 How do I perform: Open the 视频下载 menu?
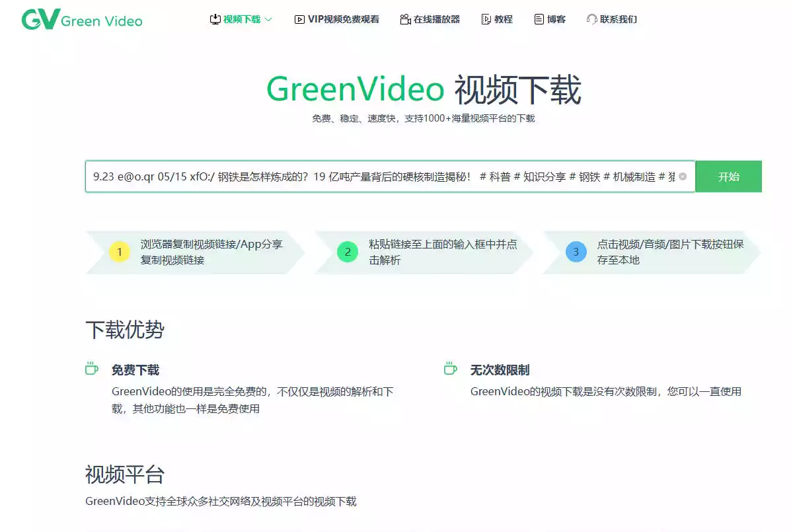241,19
